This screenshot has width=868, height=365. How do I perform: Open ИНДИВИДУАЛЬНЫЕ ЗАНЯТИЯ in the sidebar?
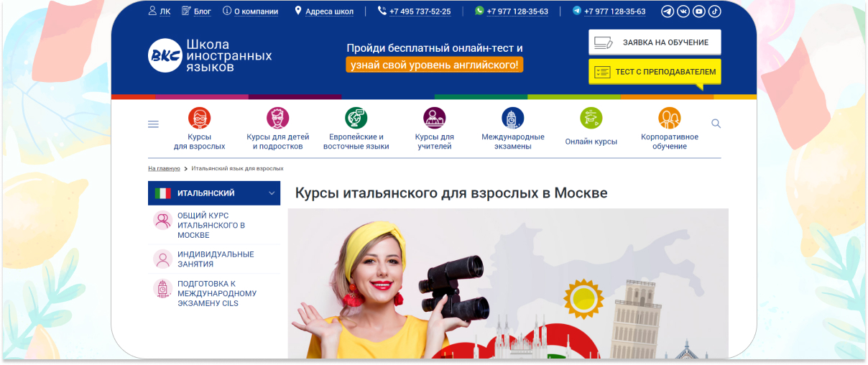point(215,259)
